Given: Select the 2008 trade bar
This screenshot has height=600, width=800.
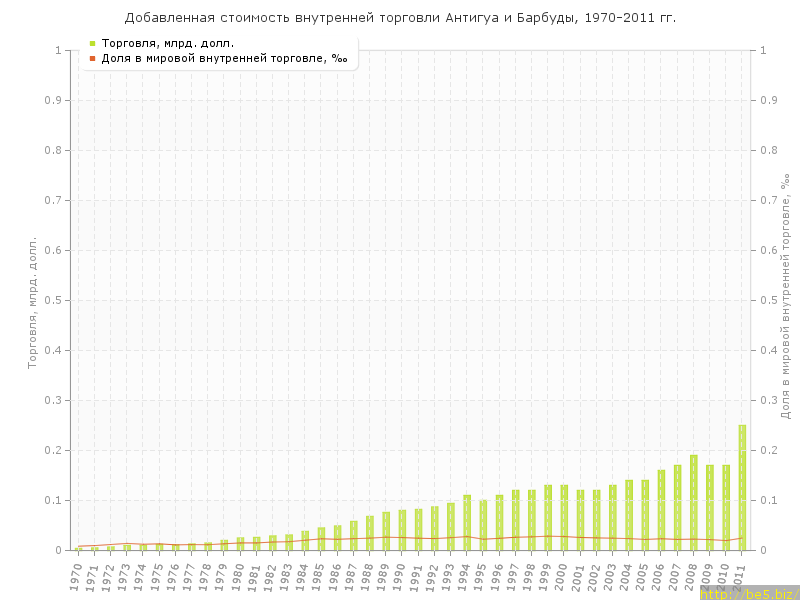Looking at the screenshot, I should 693,503.
